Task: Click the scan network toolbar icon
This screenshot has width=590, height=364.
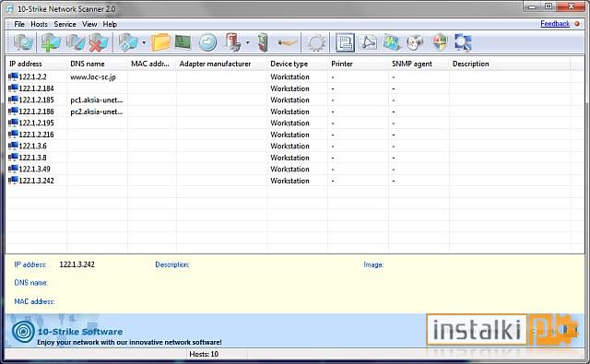Action: coord(23,42)
